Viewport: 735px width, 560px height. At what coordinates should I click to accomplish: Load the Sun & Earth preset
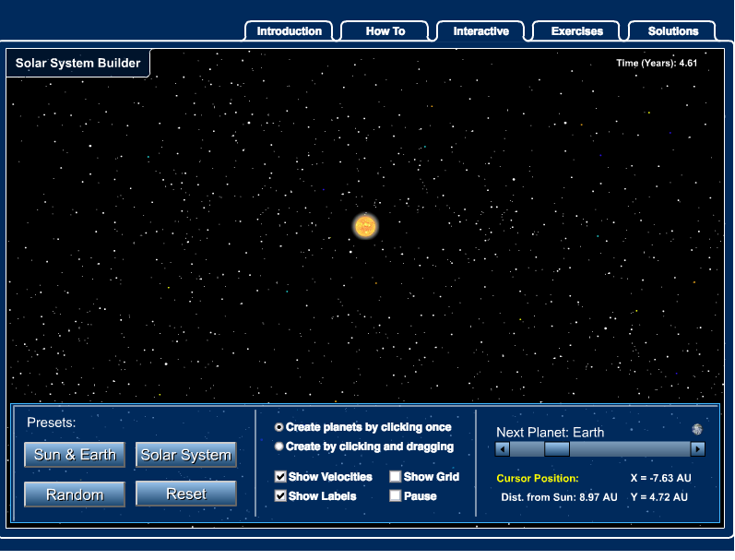75,455
